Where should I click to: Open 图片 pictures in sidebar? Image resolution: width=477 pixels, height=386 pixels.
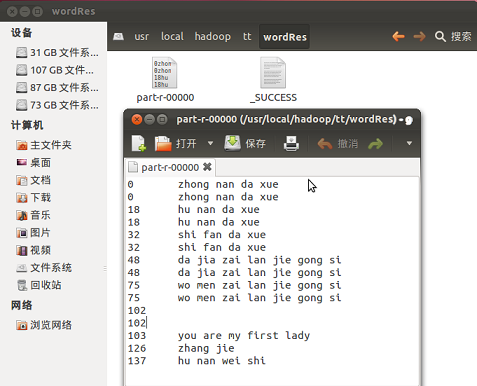click(34, 233)
